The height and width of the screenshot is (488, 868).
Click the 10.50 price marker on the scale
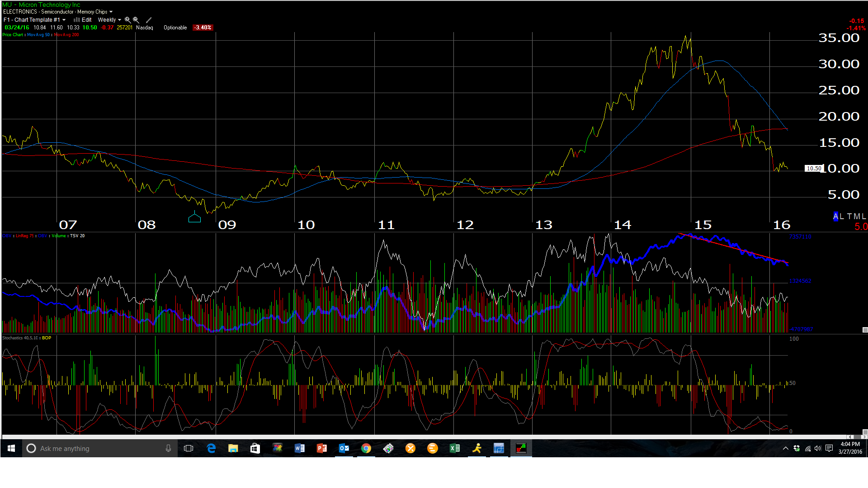click(x=814, y=169)
